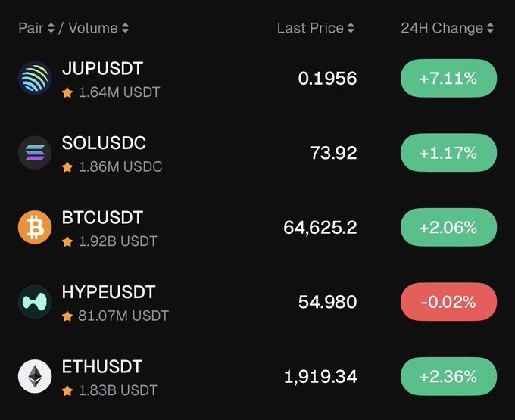Screen dimensions: 515x420
Task: Select the Bitcoin orange logo icon
Action: tap(35, 227)
